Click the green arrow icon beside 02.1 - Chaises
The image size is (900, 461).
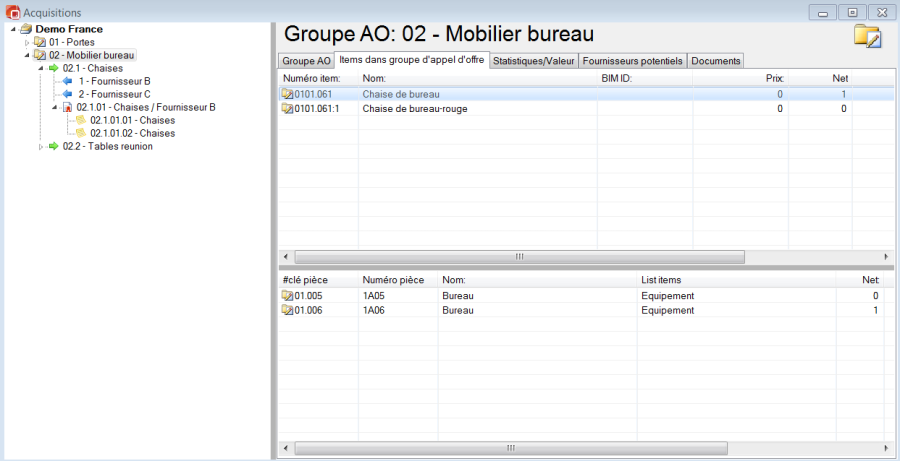(x=54, y=68)
